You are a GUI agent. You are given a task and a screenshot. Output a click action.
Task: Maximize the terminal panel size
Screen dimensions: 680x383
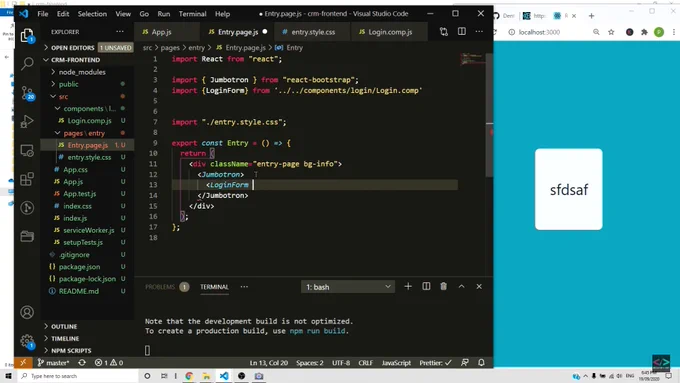coord(461,287)
